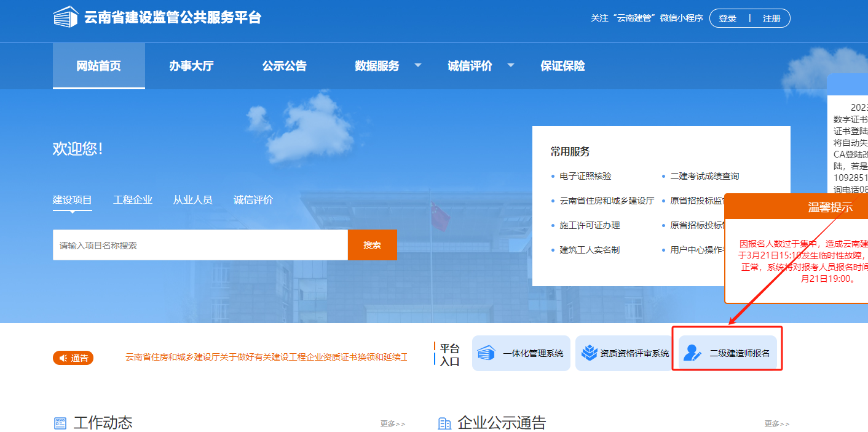
Task: Click the 欢迎您! greeting text
Action: 77,148
